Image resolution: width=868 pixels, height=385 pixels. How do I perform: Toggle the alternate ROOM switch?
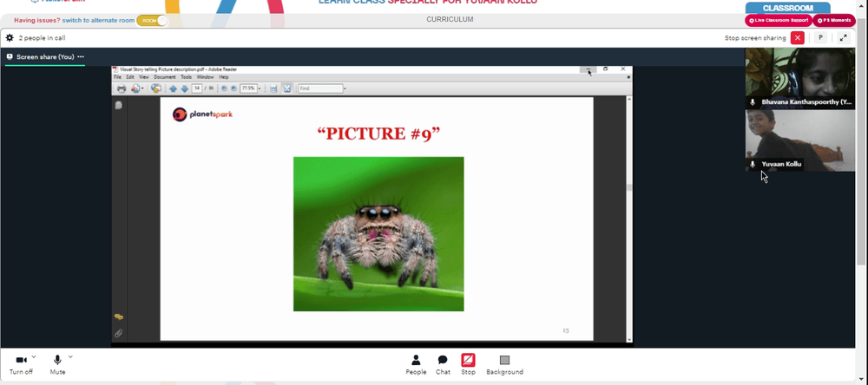click(152, 21)
